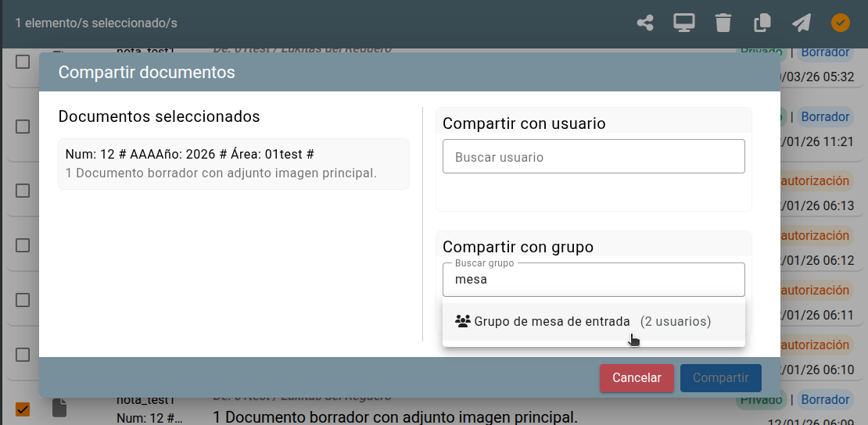The width and height of the screenshot is (868, 425).
Task: Click the autorización badge on the 06:13 row
Action: [816, 181]
